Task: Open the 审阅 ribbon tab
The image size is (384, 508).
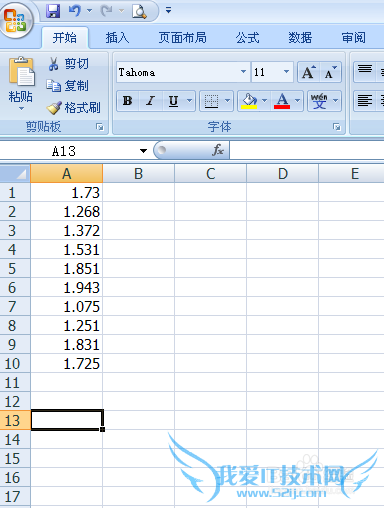Action: click(354, 38)
